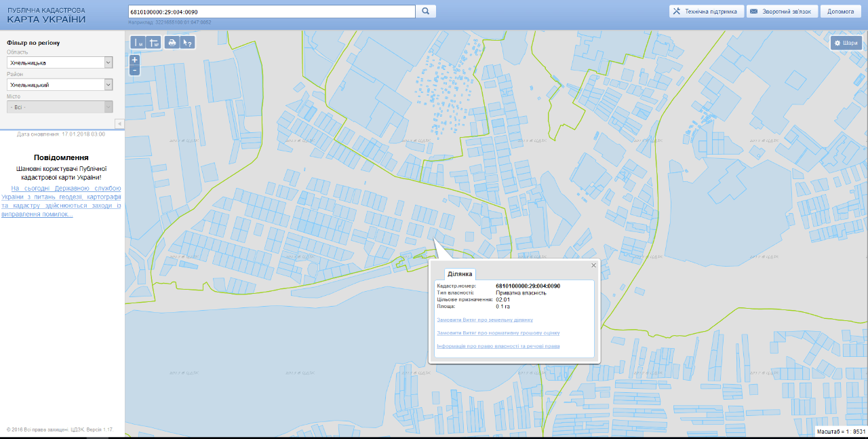Click the Публічна кадастрова карта України logo
Image resolution: width=868 pixels, height=439 pixels.
[x=46, y=15]
